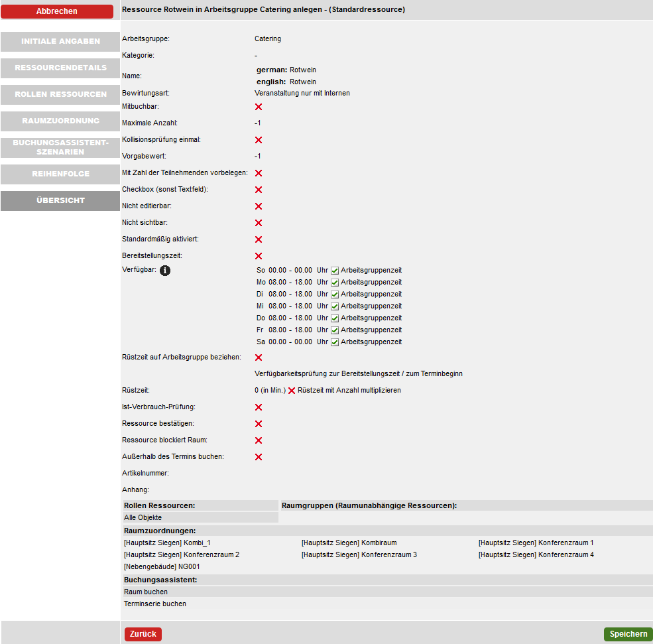Select the Übersicht step
Viewport: 653px width, 644px height.
point(60,201)
